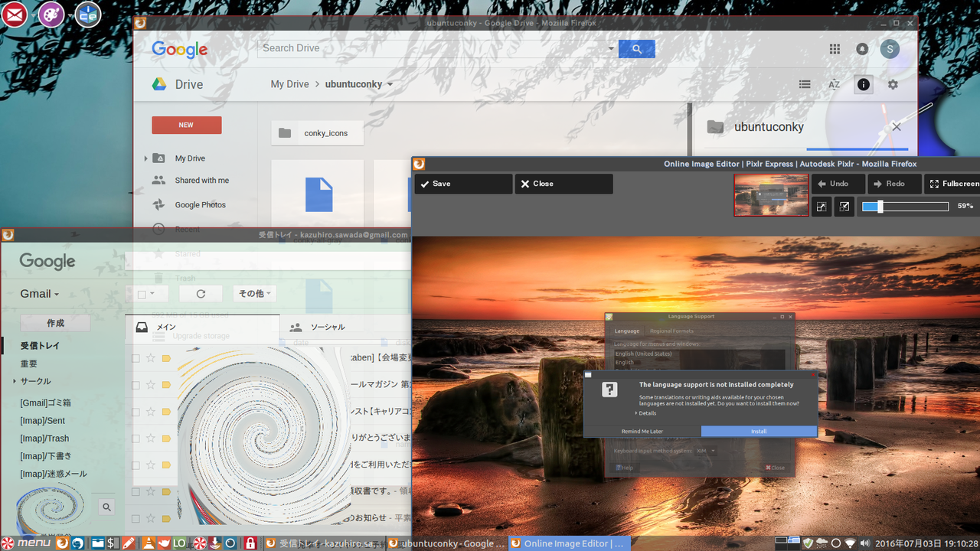Viewport: 980px width, 551px height.
Task: Open the file manager taskbar launcher
Action: point(97,543)
